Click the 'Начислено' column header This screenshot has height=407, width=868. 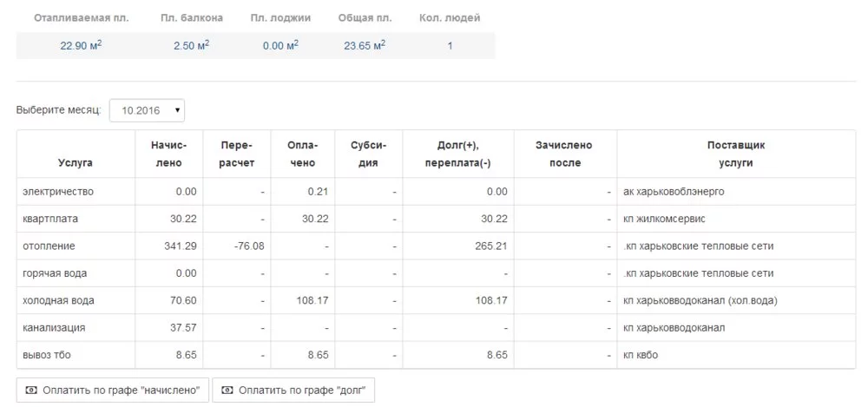(168, 154)
